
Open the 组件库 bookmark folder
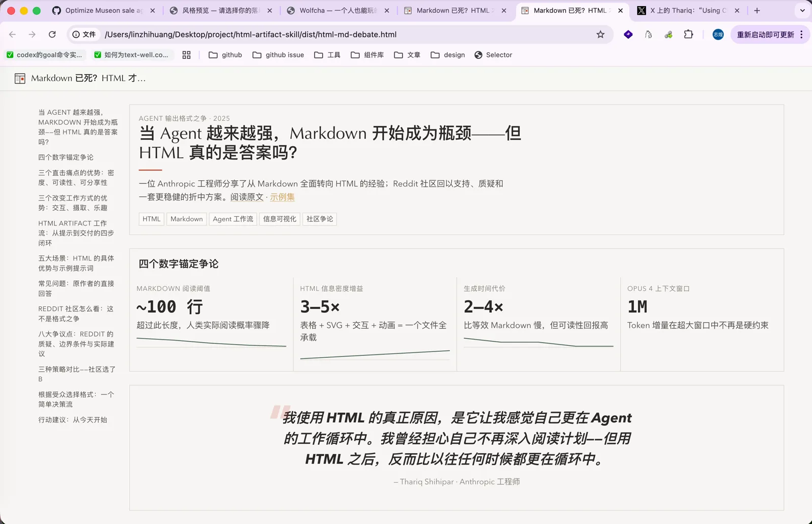pos(367,55)
